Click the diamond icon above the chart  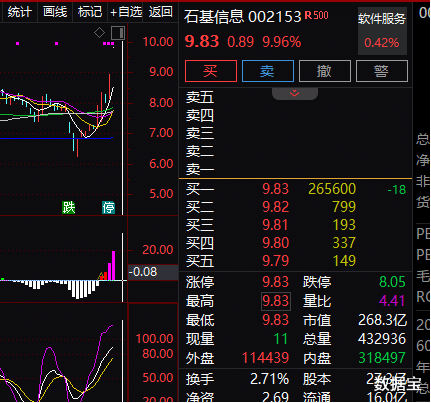(99, 33)
